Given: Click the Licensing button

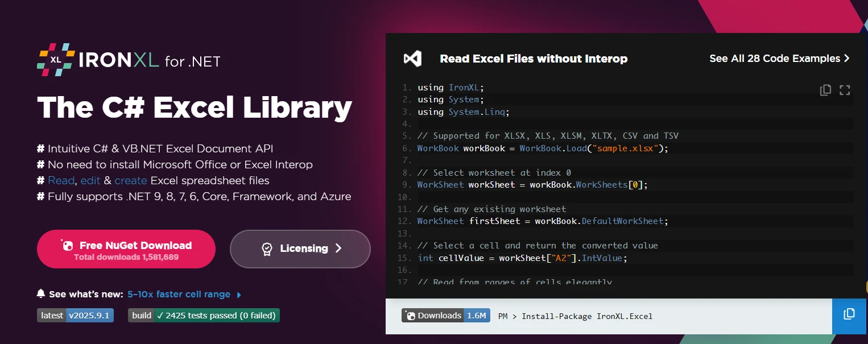Looking at the screenshot, I should pyautogui.click(x=300, y=248).
